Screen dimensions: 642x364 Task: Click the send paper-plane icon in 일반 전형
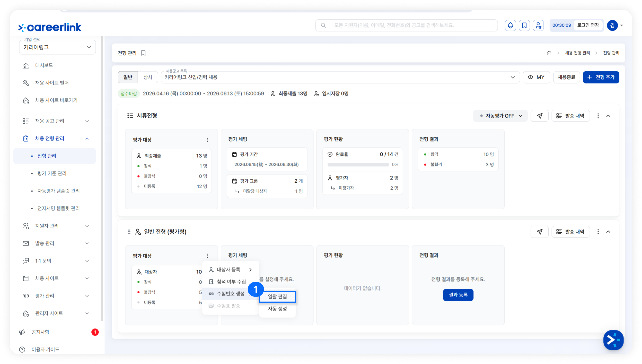[x=539, y=232]
